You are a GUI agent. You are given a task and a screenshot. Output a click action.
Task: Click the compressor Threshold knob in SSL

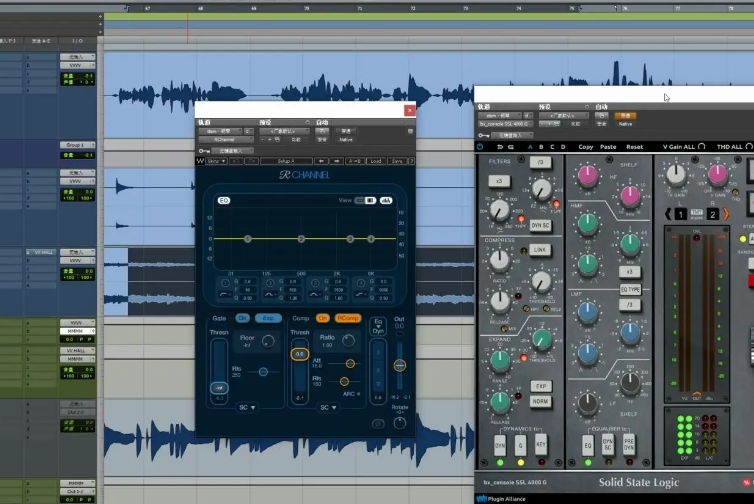pos(542,282)
